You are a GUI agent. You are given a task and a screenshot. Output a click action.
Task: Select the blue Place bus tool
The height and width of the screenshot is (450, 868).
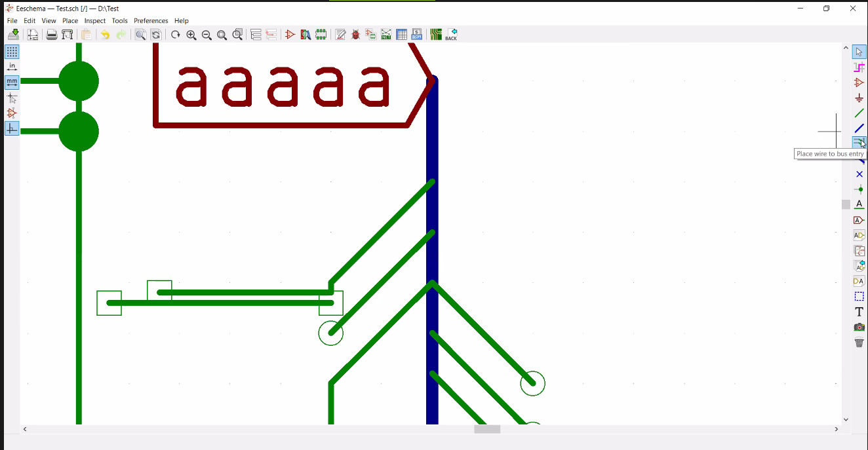click(x=859, y=128)
